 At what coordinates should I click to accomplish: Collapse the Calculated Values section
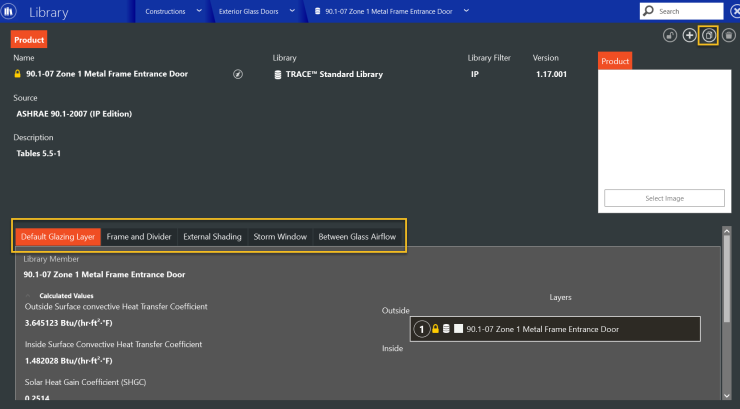[28, 296]
